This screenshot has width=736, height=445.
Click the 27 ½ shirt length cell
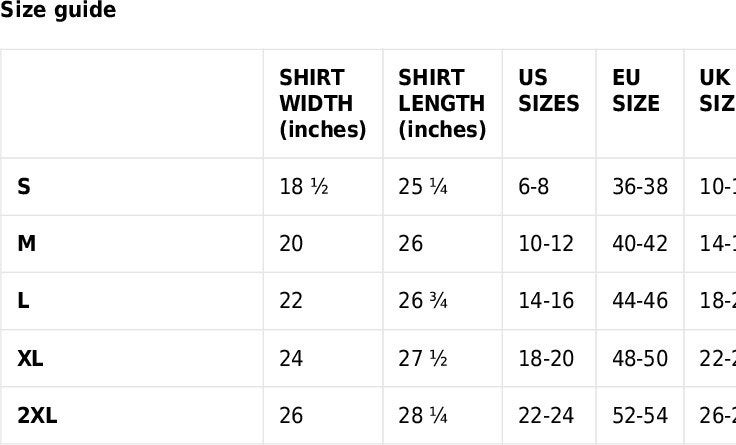click(443, 359)
